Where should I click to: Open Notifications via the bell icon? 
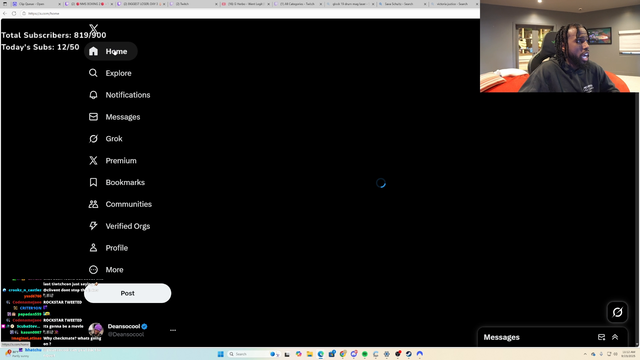coord(93,95)
